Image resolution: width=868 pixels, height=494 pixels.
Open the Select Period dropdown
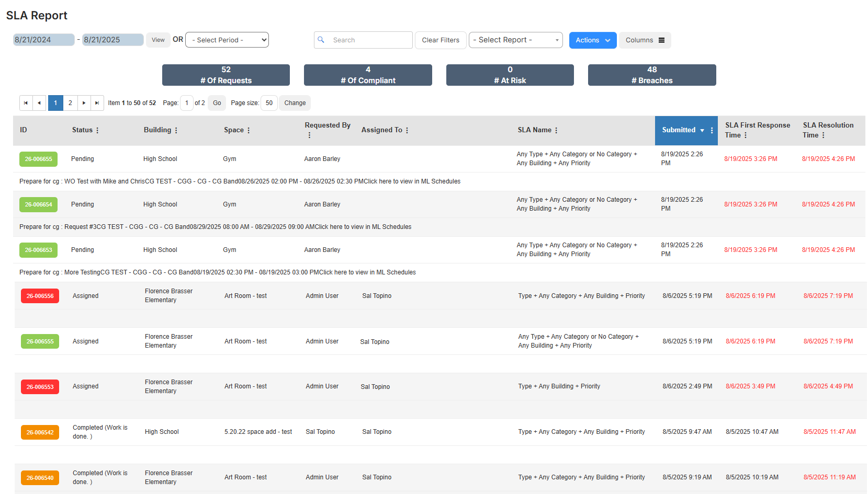227,40
